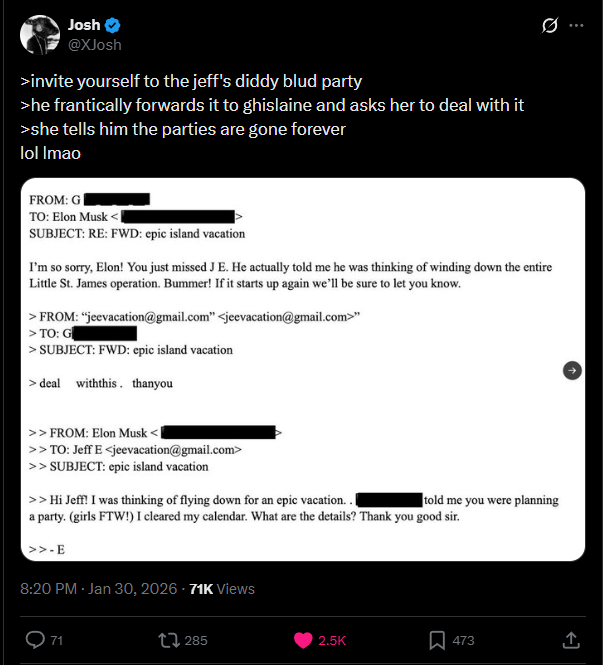Click the share upload icon

tap(571, 639)
